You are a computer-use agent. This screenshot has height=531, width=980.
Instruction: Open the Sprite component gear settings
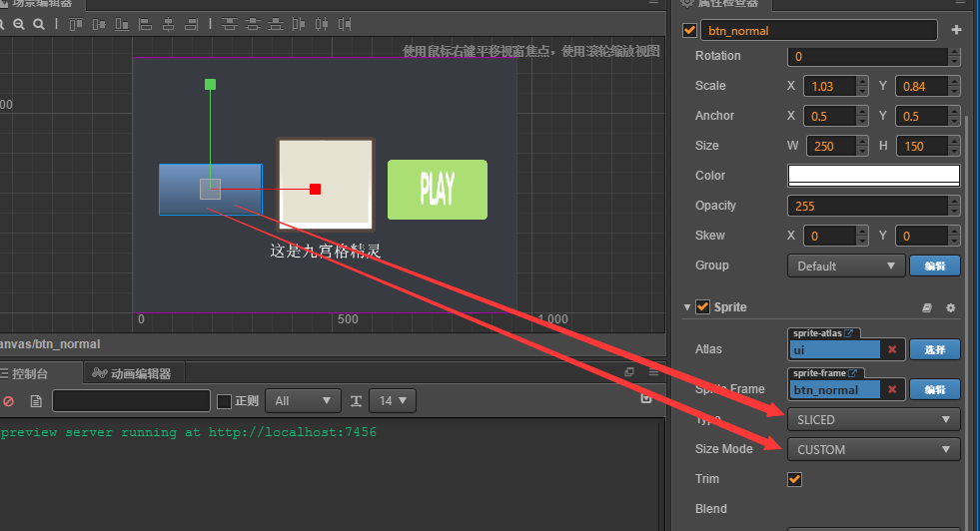(951, 307)
